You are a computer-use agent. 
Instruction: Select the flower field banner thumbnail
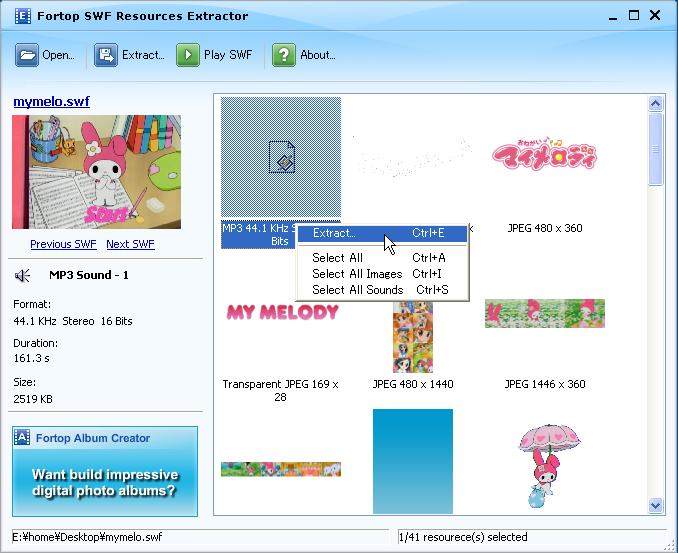545,313
